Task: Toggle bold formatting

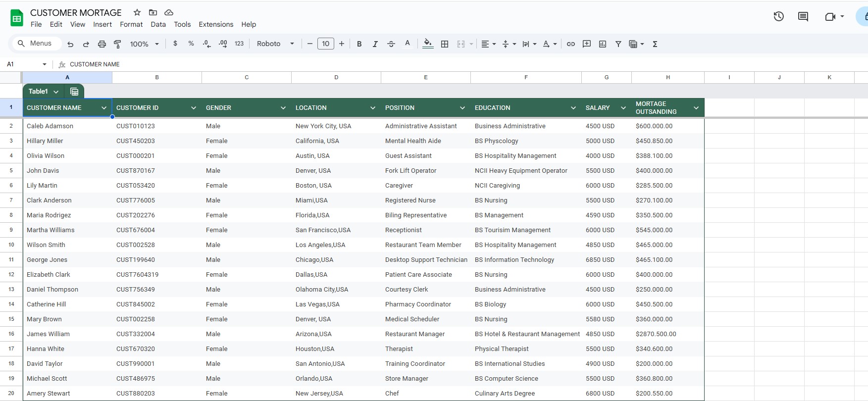Action: [x=359, y=44]
